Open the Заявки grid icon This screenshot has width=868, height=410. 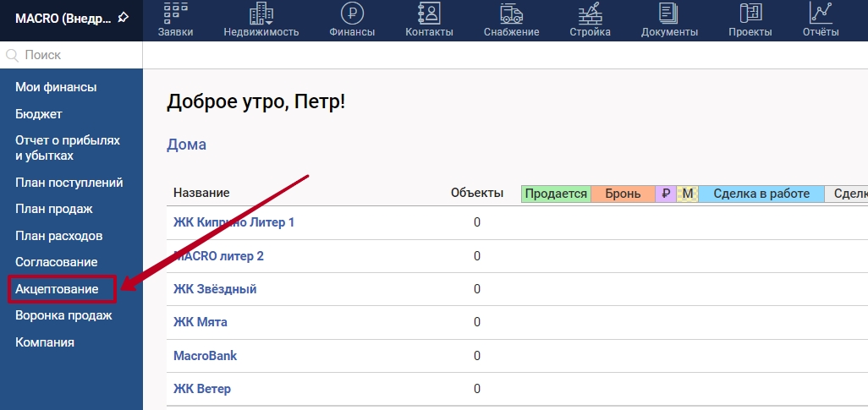[175, 14]
